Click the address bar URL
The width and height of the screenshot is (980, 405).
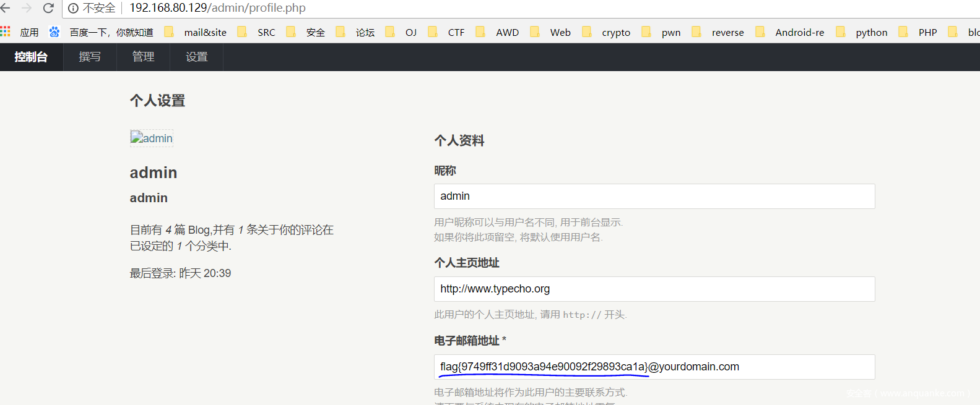tap(217, 8)
